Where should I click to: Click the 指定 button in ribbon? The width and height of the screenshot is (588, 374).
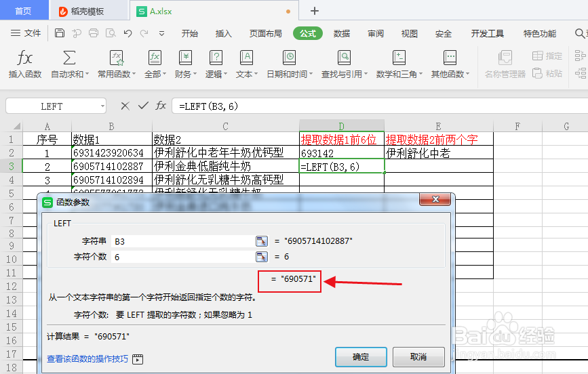pos(547,56)
